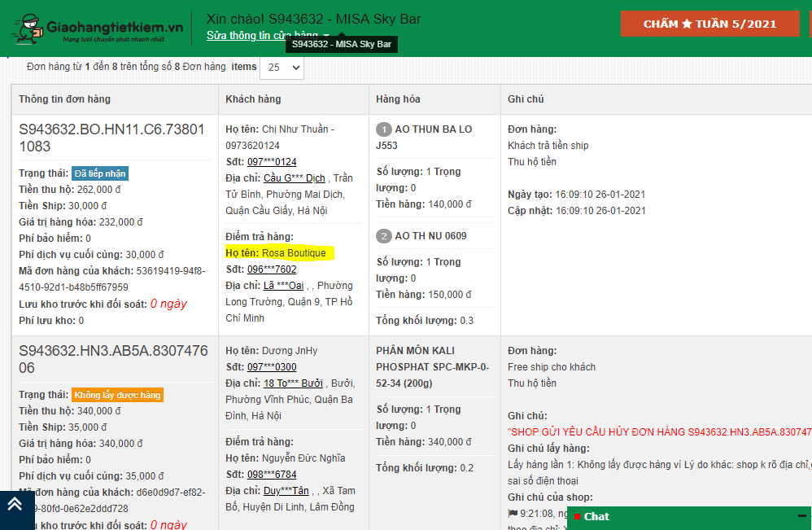Click the Không lấy được hàng status badge
This screenshot has height=530, width=812.
click(x=117, y=395)
